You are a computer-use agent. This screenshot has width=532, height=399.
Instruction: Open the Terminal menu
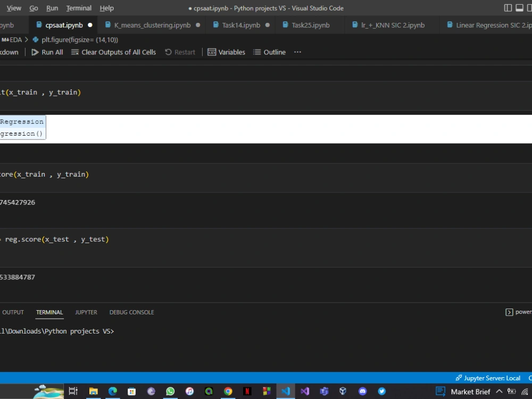(79, 8)
